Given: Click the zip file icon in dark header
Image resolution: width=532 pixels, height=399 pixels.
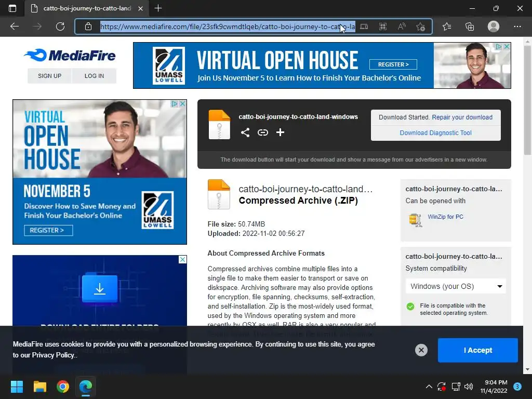Looking at the screenshot, I should 219,125.
